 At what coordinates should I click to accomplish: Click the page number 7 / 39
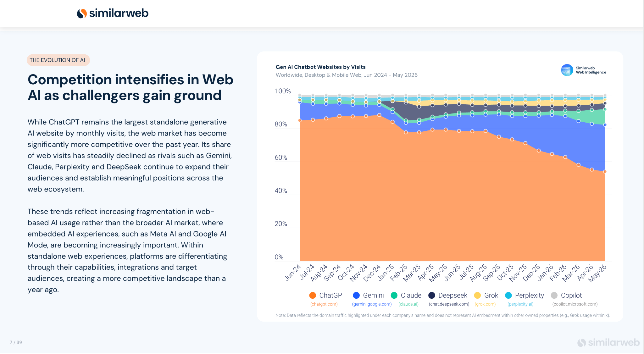[x=16, y=342]
